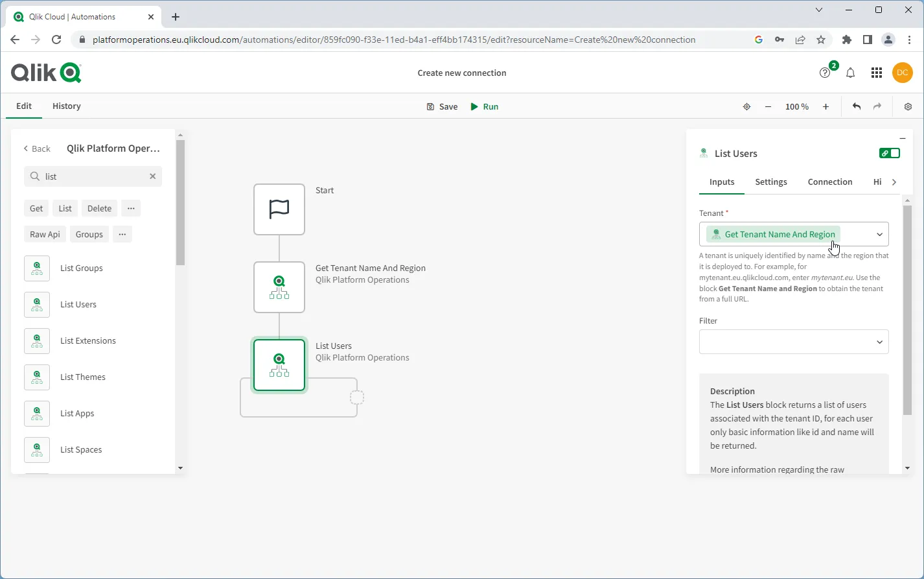Clear the list search field
This screenshot has width=924, height=579.
[153, 176]
